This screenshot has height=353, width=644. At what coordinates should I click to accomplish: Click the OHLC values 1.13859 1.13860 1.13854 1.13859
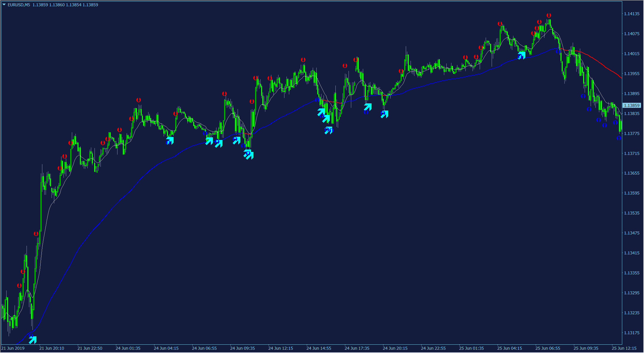(x=65, y=5)
